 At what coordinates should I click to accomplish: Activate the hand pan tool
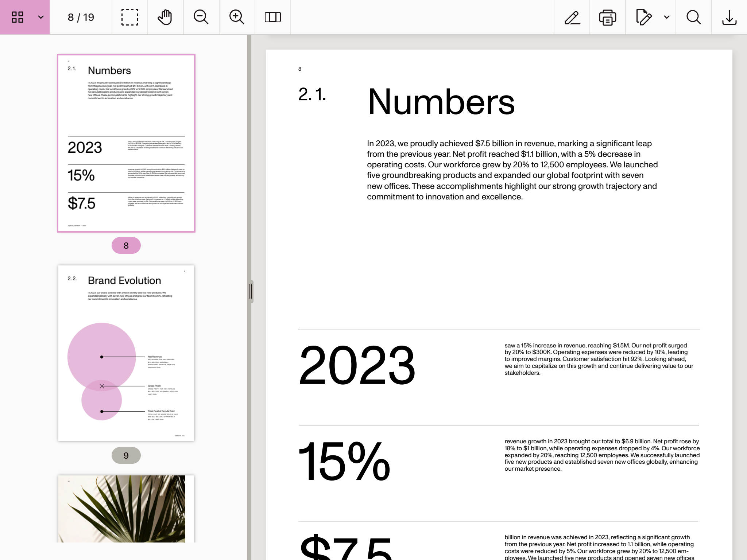coord(165,17)
